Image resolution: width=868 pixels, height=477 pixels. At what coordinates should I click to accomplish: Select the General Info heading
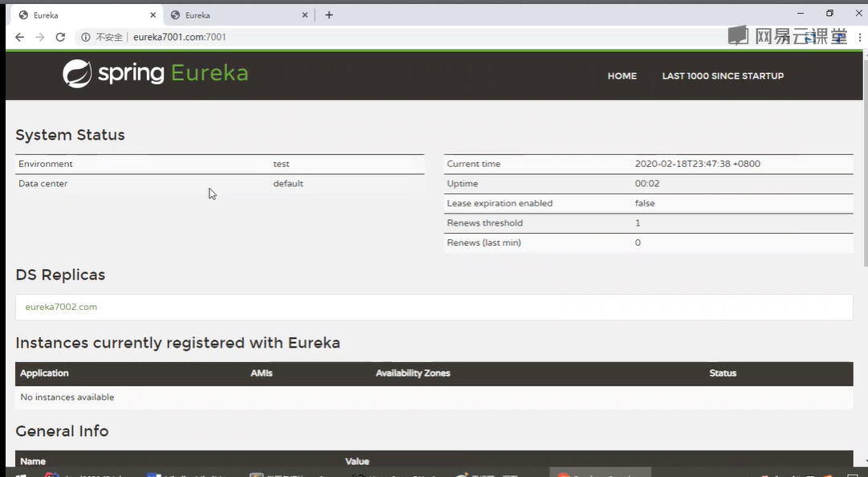click(62, 431)
